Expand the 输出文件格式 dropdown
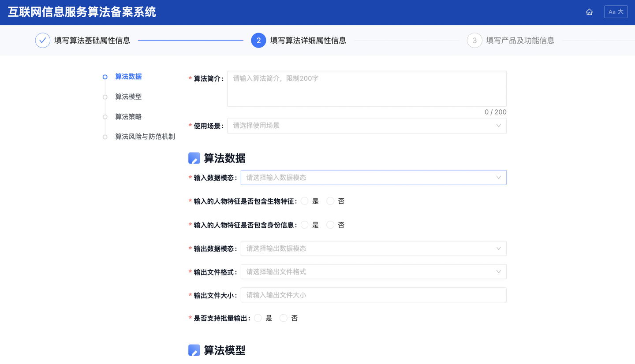Screen dimensions: 635x364 click(373, 272)
